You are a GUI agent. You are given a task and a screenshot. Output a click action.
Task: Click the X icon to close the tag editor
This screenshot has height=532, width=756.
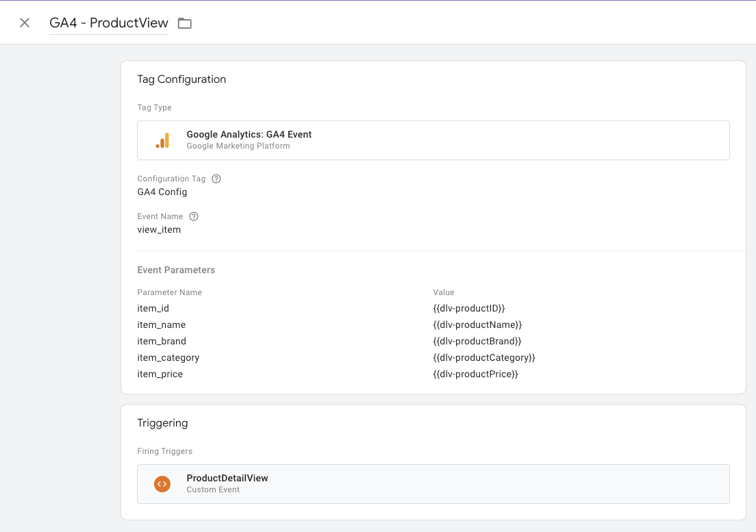pos(25,23)
